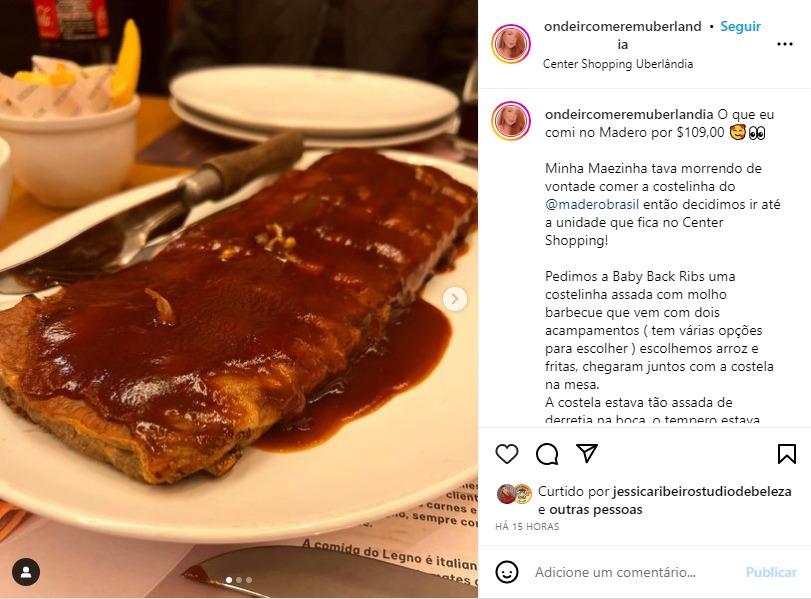Open the emoji picker smiley icon

pos(506,572)
